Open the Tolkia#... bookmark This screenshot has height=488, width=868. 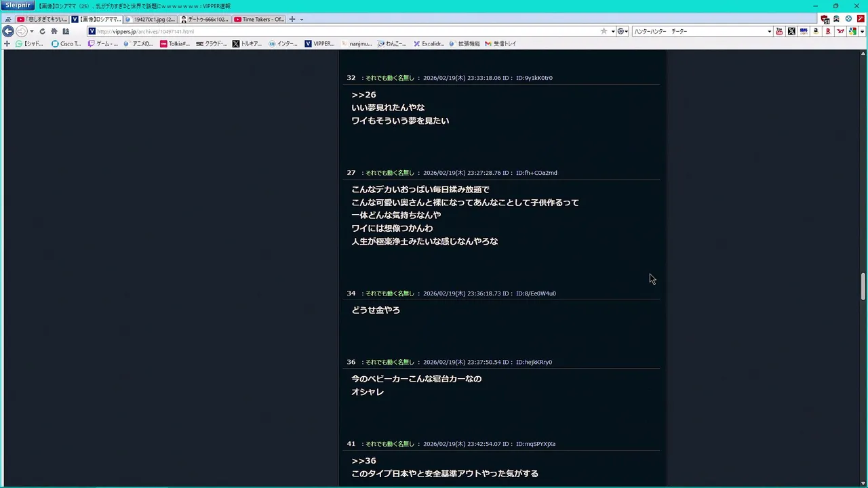175,43
